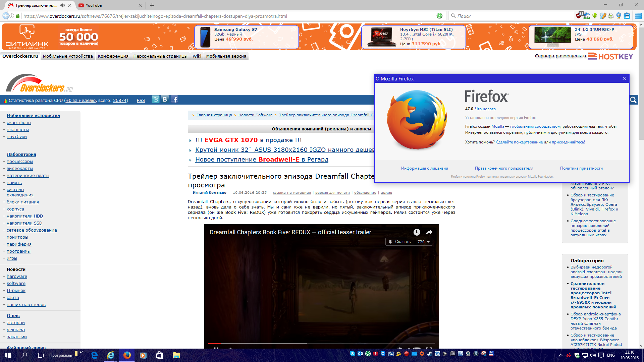
Task: Open the 720 video quality dropdown
Action: 424,242
